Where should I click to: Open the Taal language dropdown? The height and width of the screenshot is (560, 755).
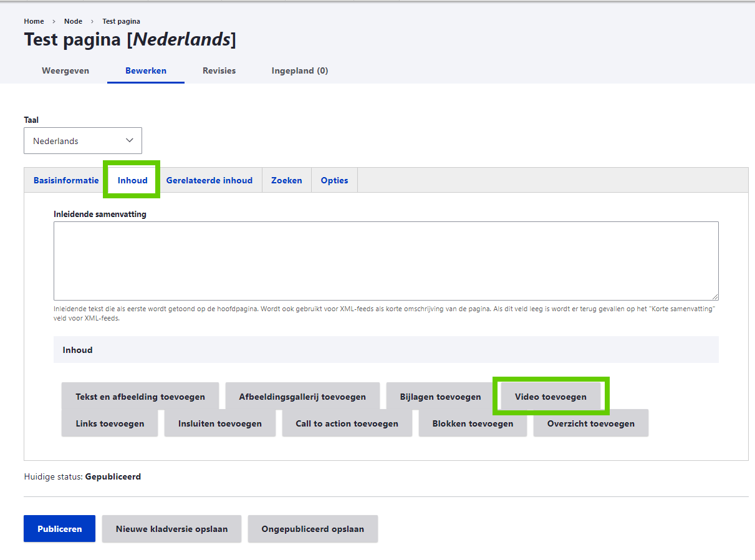(83, 141)
